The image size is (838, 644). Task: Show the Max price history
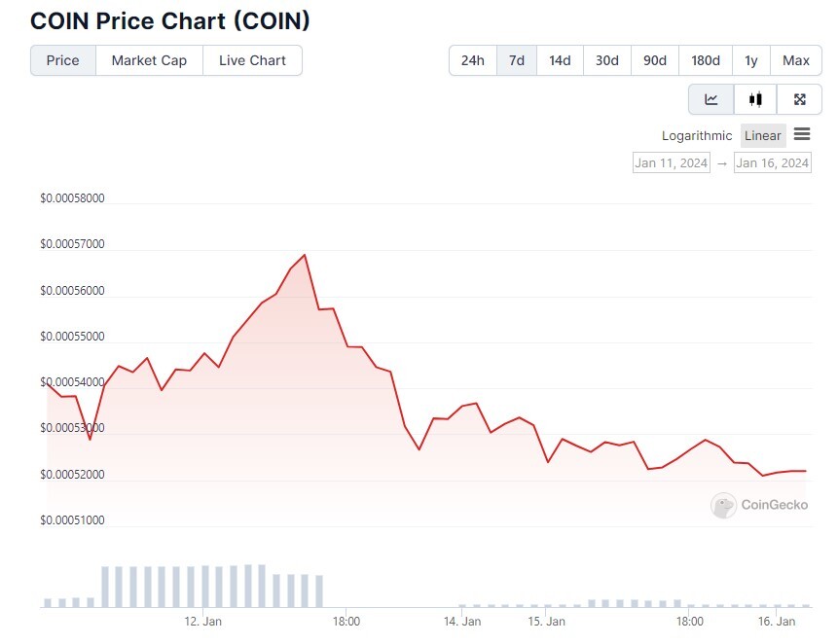pos(796,60)
